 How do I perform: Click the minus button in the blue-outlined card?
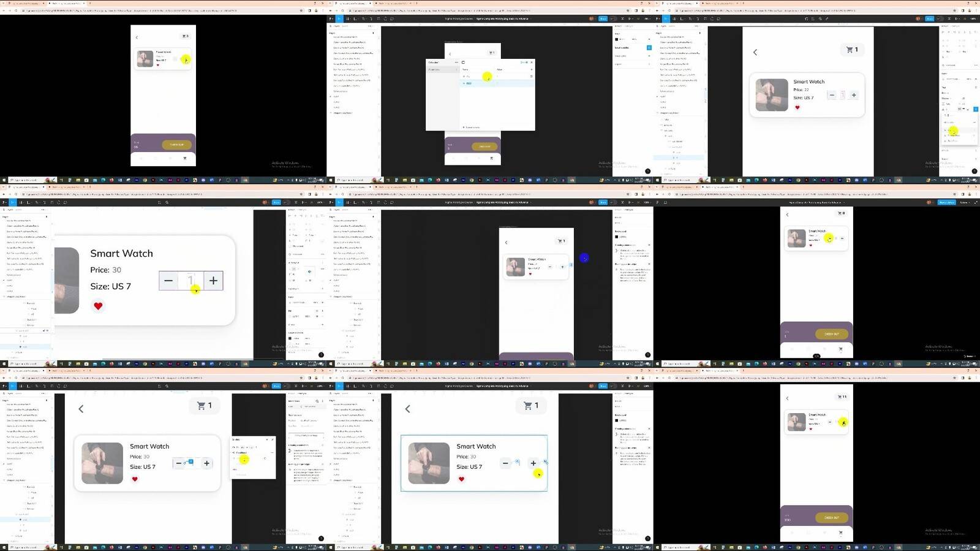coord(505,463)
